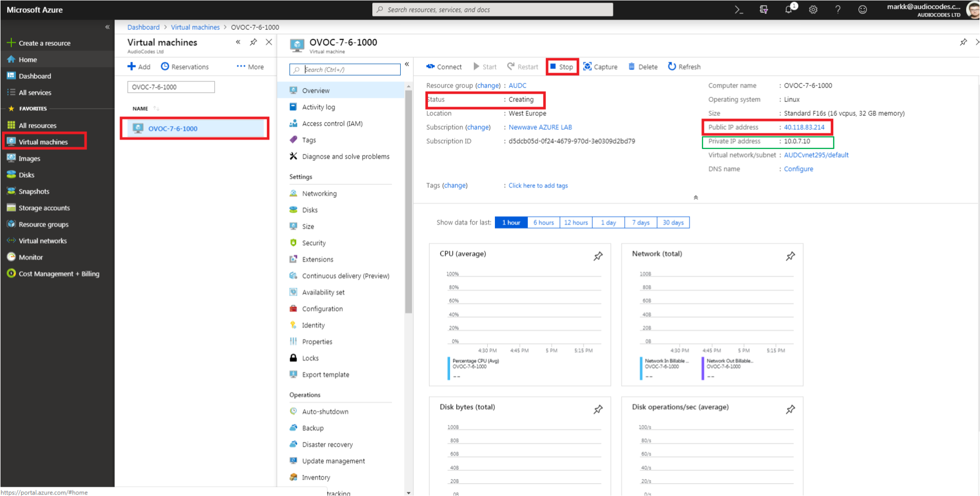Select the 6 hours time range

[543, 223]
